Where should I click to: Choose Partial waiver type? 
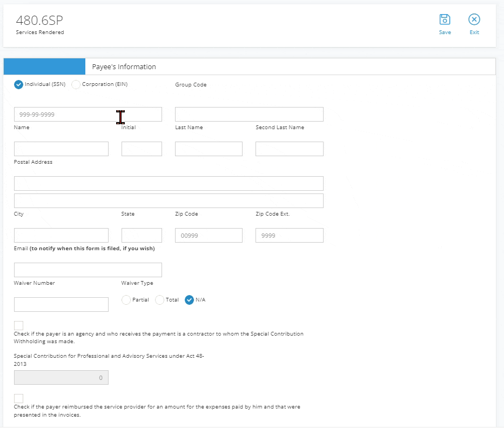(x=126, y=300)
